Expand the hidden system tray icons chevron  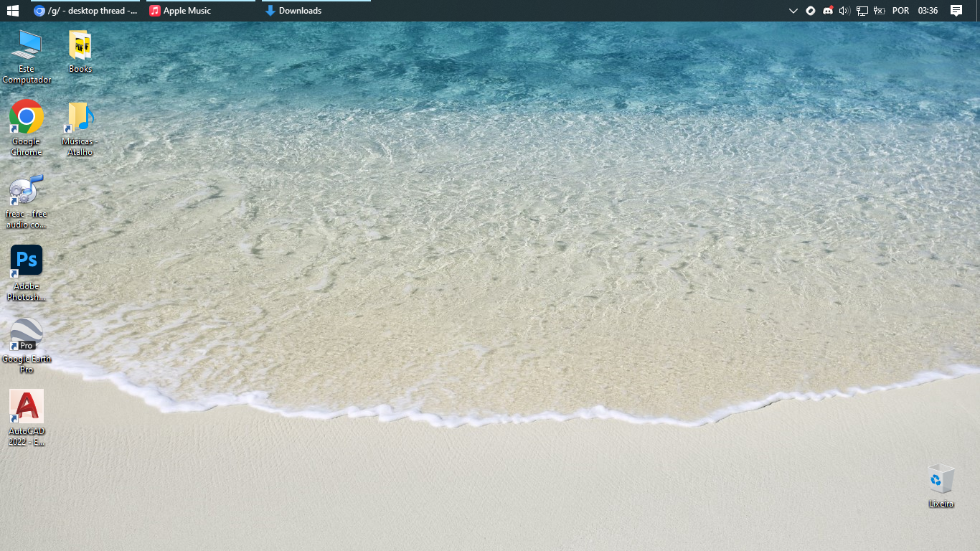coord(793,11)
